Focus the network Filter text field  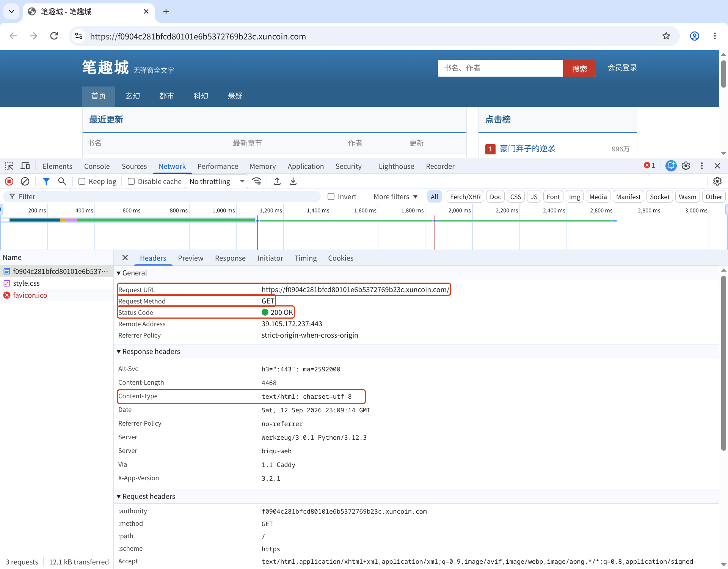tap(162, 196)
